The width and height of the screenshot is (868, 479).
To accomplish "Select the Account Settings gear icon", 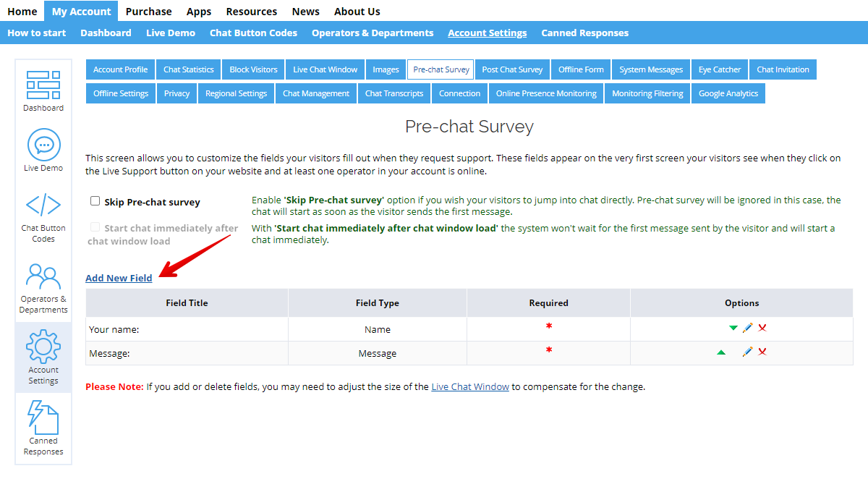I will (43, 346).
